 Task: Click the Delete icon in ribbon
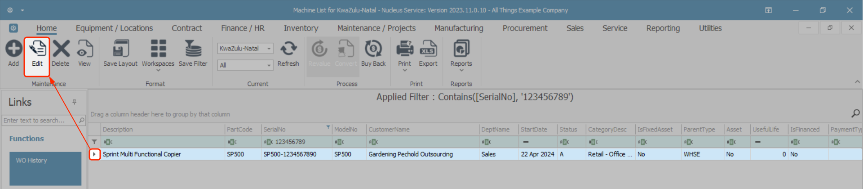pyautogui.click(x=61, y=49)
